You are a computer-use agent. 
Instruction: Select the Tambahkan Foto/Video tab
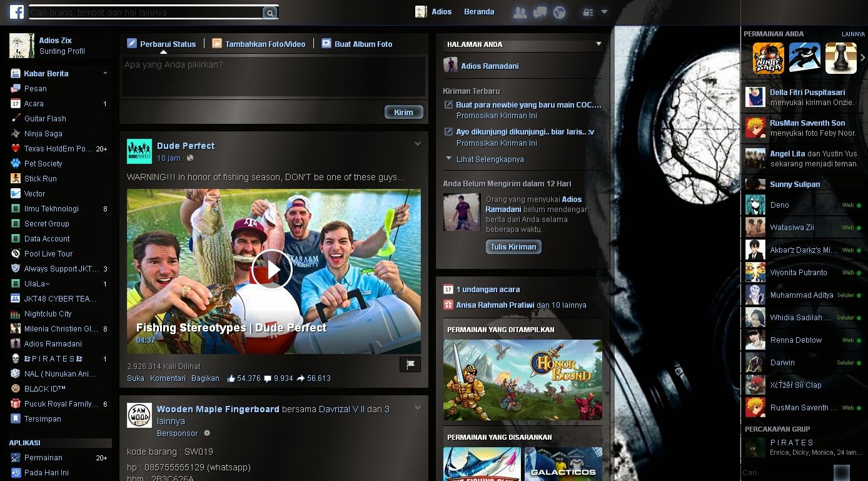click(x=259, y=44)
